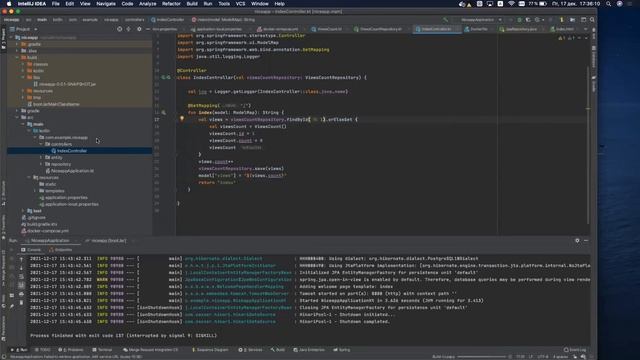640x360 pixels.
Task: Open the Analyze menu
Action: [x=147, y=4]
